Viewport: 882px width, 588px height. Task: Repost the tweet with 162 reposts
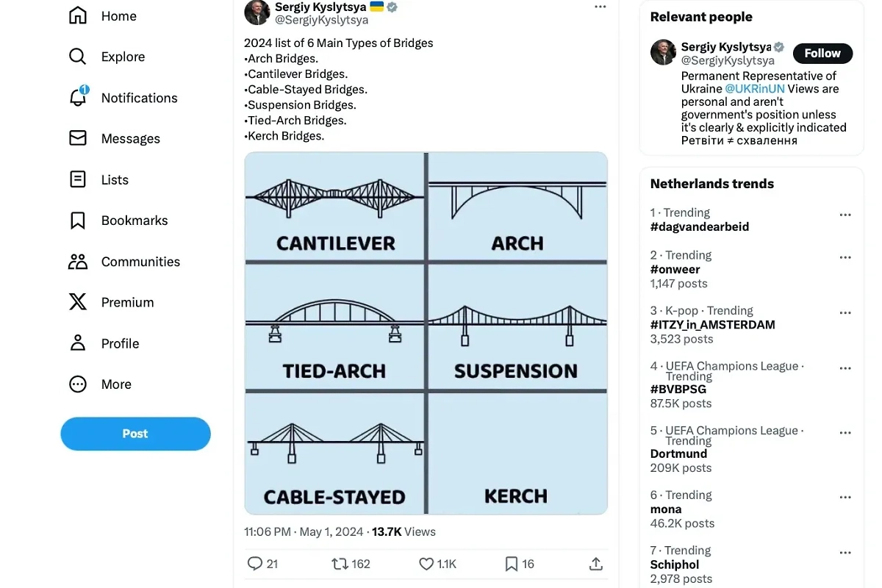(x=340, y=564)
